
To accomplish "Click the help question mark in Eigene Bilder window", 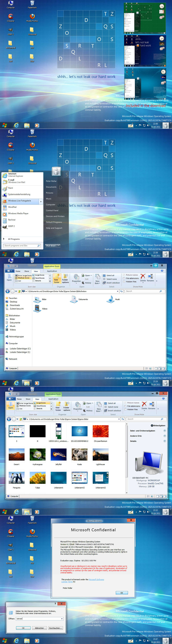I will click(163, 399).
